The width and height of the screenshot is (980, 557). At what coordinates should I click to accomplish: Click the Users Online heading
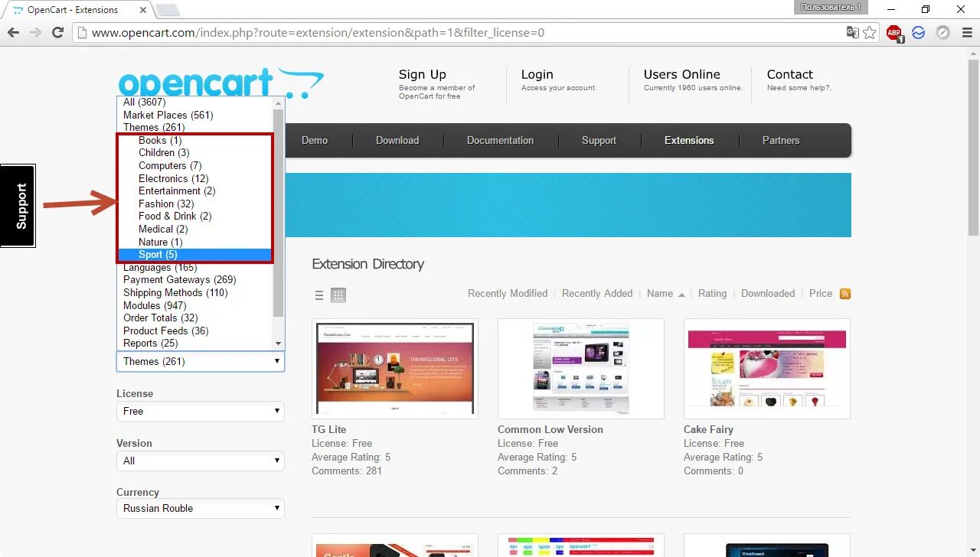pos(681,74)
